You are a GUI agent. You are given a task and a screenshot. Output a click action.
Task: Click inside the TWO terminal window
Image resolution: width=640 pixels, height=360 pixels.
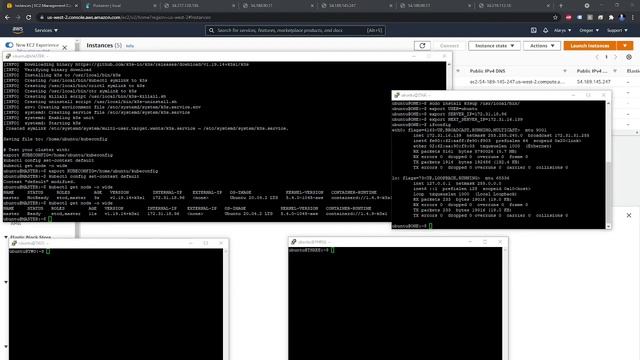116,304
